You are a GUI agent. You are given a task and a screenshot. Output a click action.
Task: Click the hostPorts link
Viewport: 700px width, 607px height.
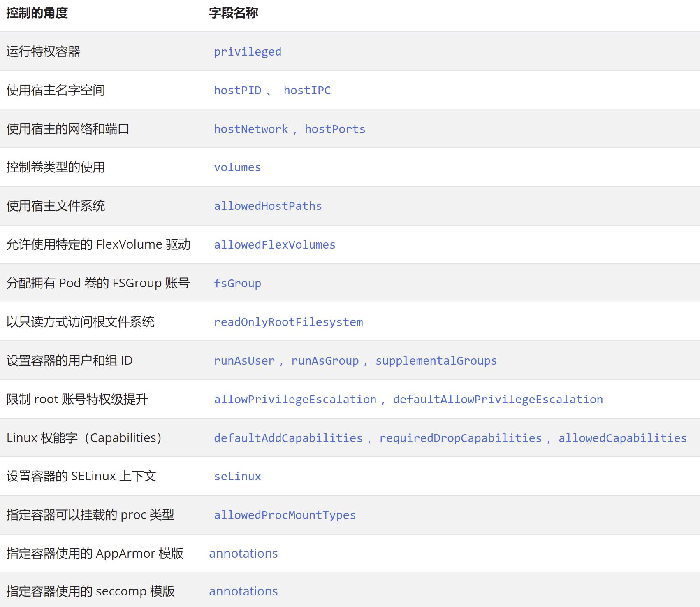pos(335,129)
